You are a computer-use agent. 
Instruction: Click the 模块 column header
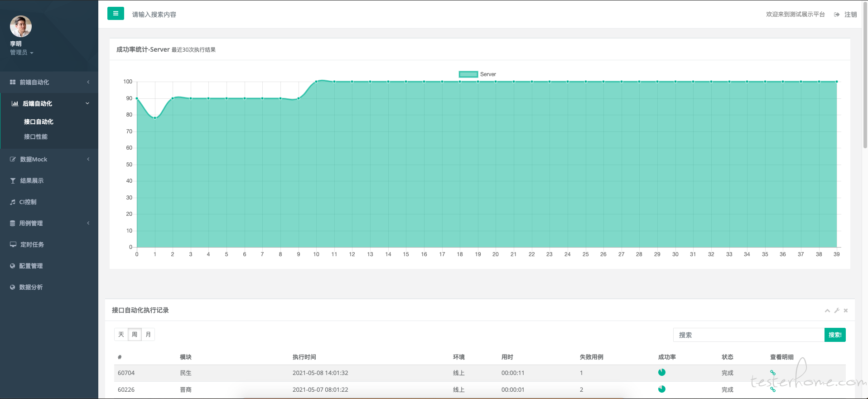point(186,357)
